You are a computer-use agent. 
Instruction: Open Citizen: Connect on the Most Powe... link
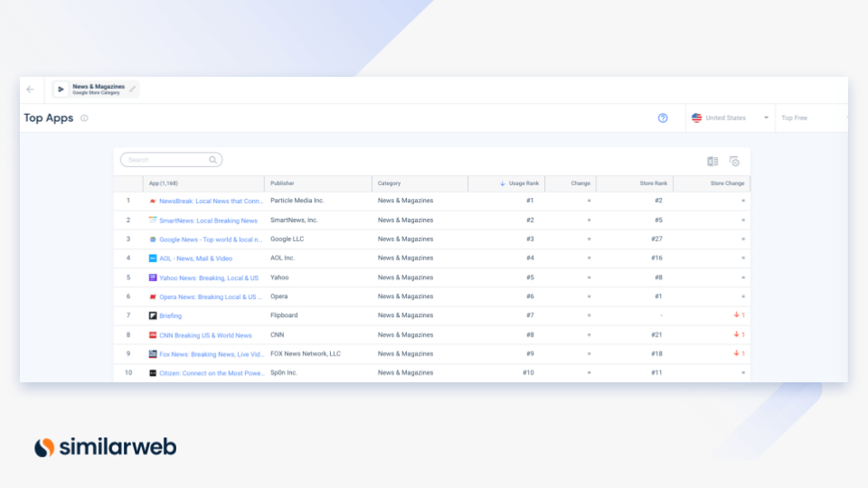pos(212,373)
